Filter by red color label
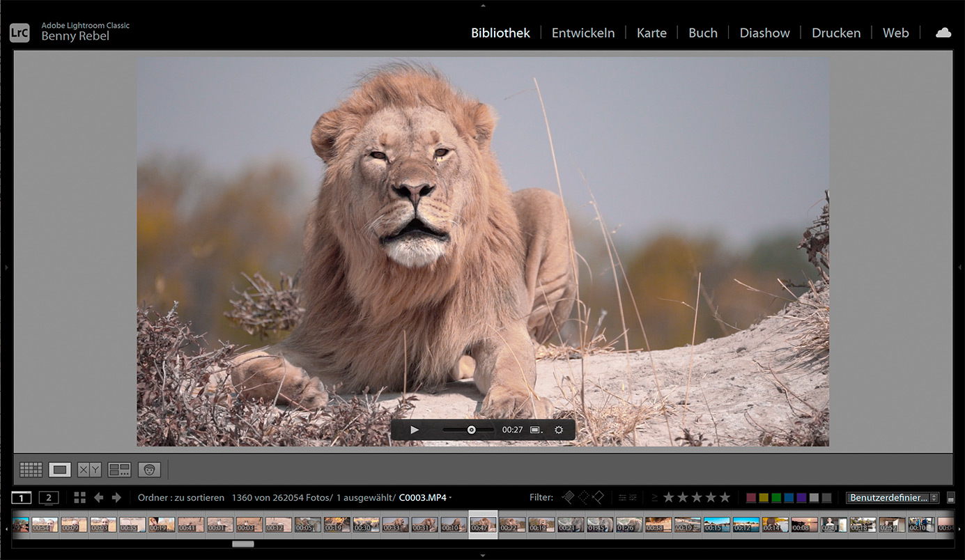Screen dimensions: 965x560 tap(751, 497)
